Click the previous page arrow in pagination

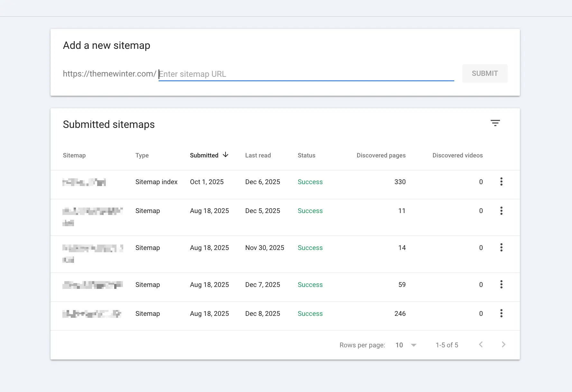[x=481, y=344]
